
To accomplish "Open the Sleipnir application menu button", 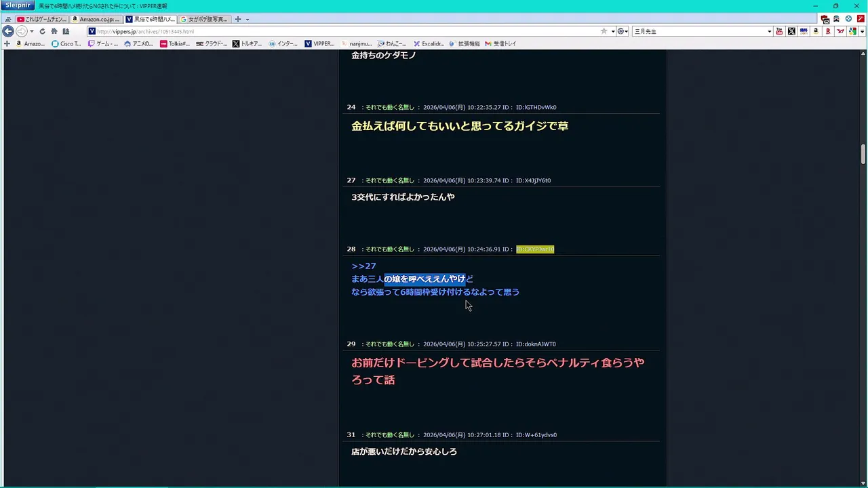I will coord(18,5).
